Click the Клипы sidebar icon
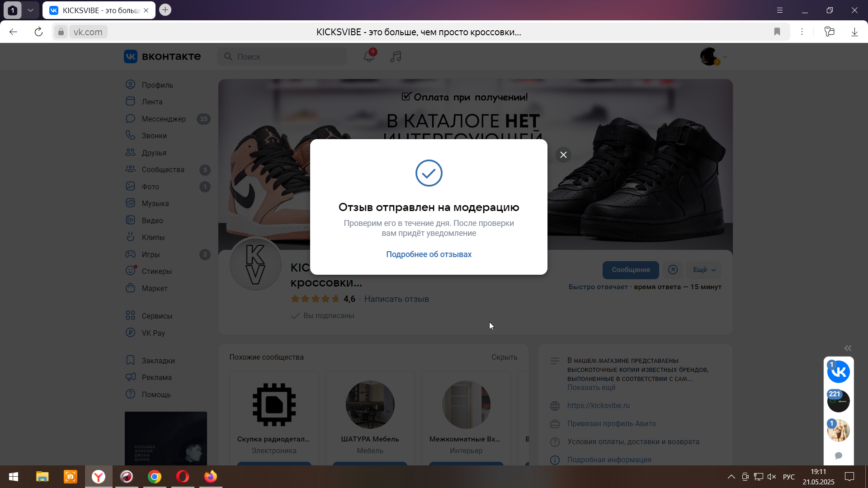The width and height of the screenshot is (868, 488). 131,237
